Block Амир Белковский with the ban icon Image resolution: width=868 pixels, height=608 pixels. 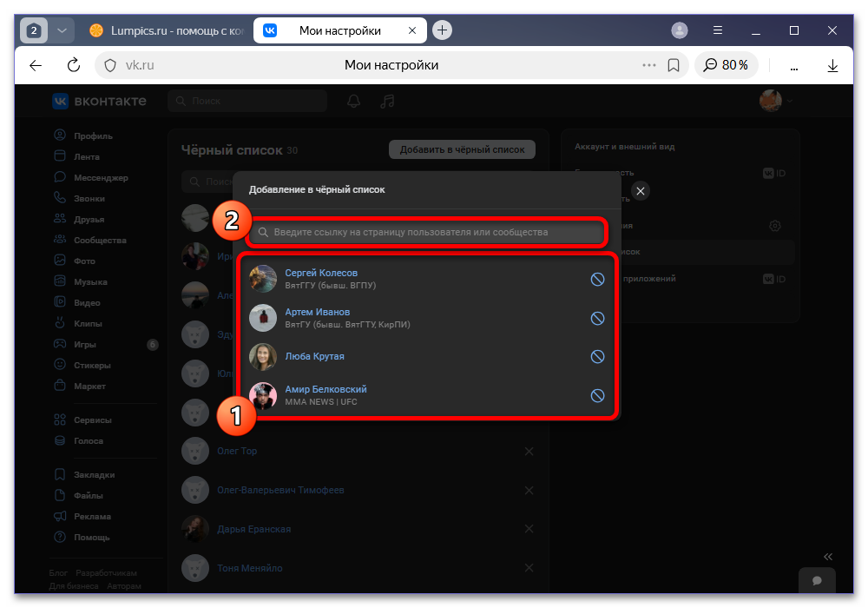(597, 395)
